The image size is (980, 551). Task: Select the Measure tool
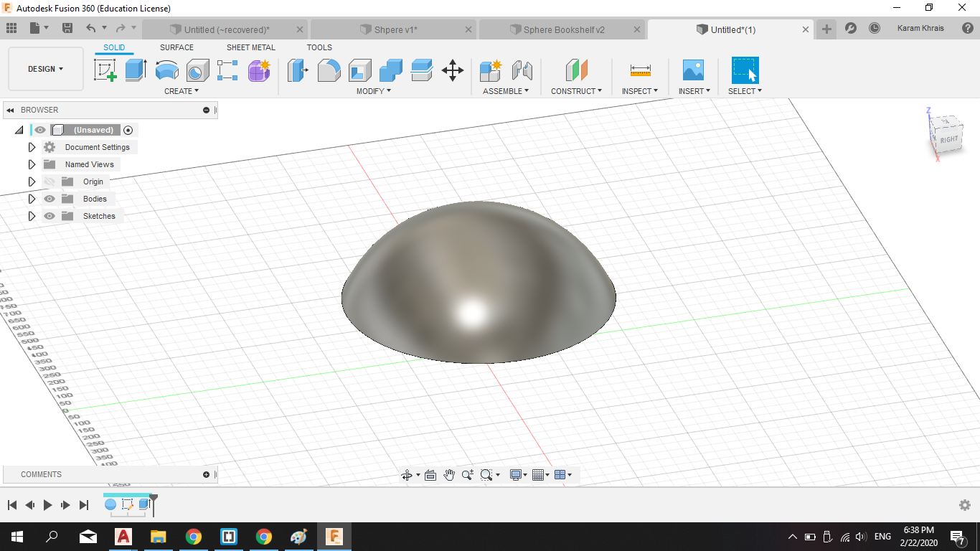click(641, 70)
